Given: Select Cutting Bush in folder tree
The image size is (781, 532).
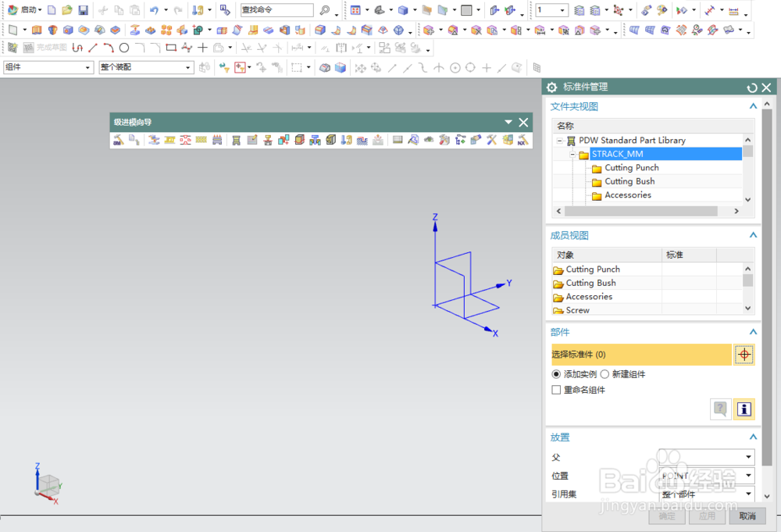Looking at the screenshot, I should pyautogui.click(x=629, y=181).
